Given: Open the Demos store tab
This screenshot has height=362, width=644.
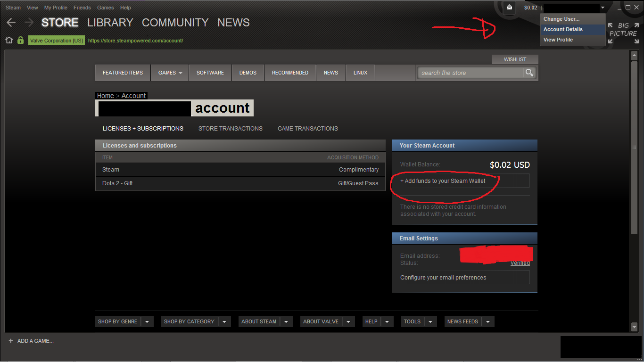Looking at the screenshot, I should click(x=248, y=73).
